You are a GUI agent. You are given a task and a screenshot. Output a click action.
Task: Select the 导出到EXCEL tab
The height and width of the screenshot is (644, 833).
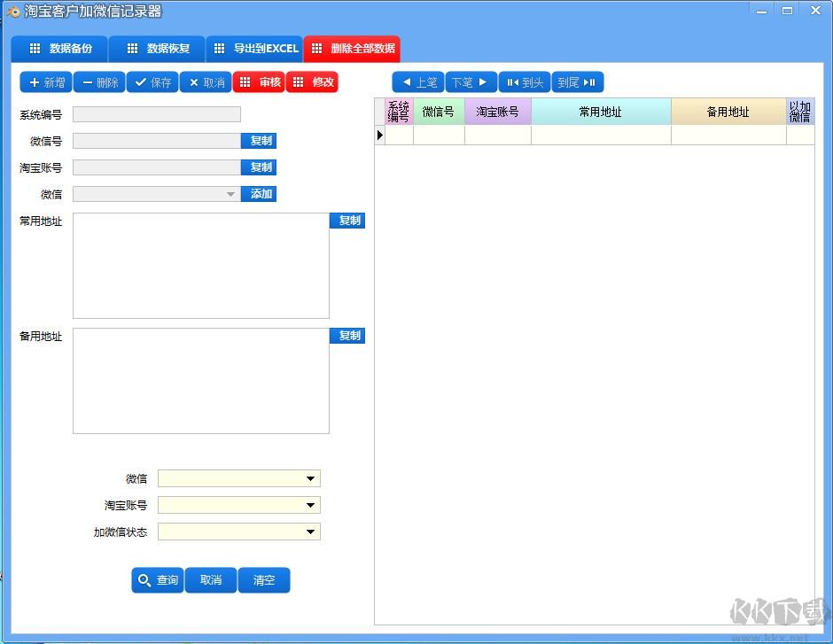pyautogui.click(x=254, y=49)
